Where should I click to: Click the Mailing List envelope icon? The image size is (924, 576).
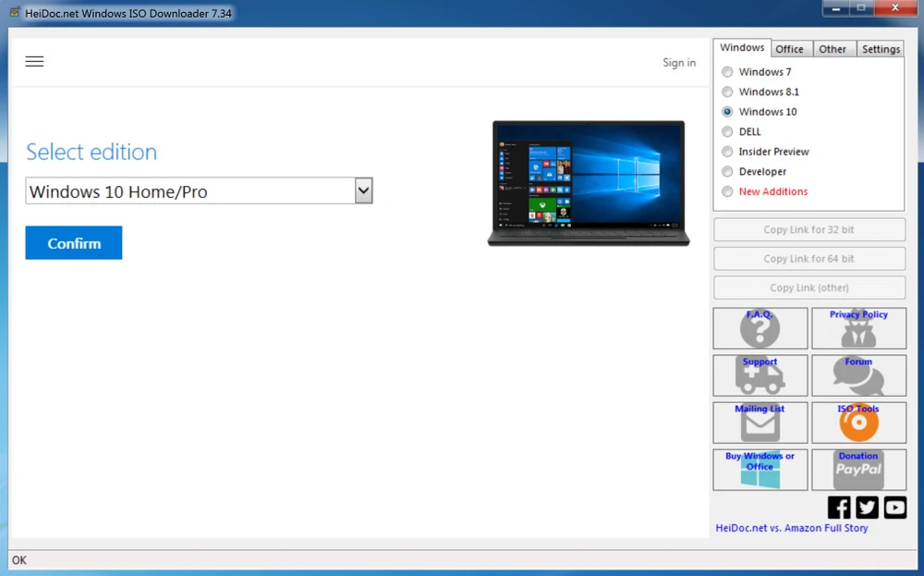point(760,423)
